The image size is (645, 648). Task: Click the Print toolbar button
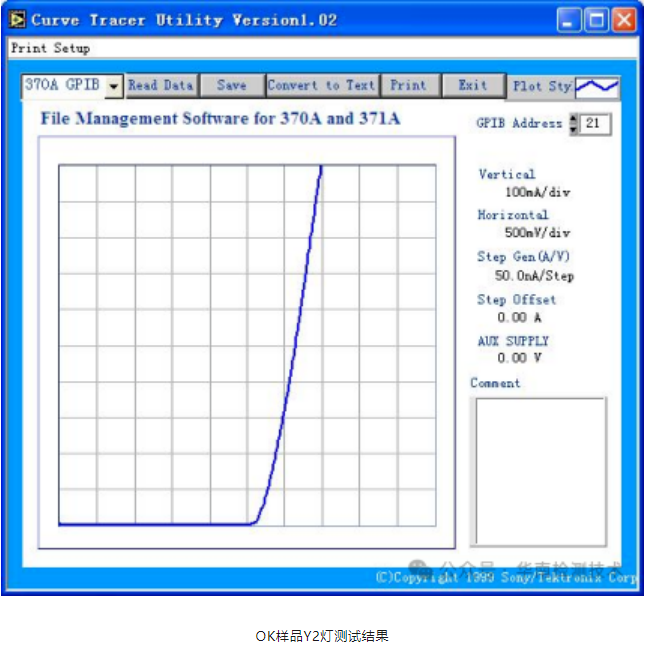click(x=408, y=86)
